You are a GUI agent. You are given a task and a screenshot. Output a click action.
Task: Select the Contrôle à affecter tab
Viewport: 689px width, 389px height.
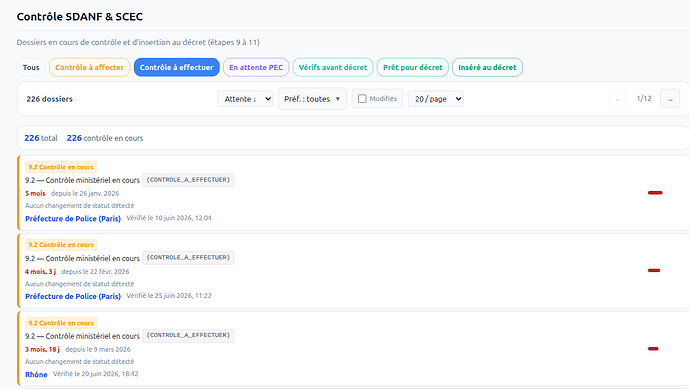point(90,67)
